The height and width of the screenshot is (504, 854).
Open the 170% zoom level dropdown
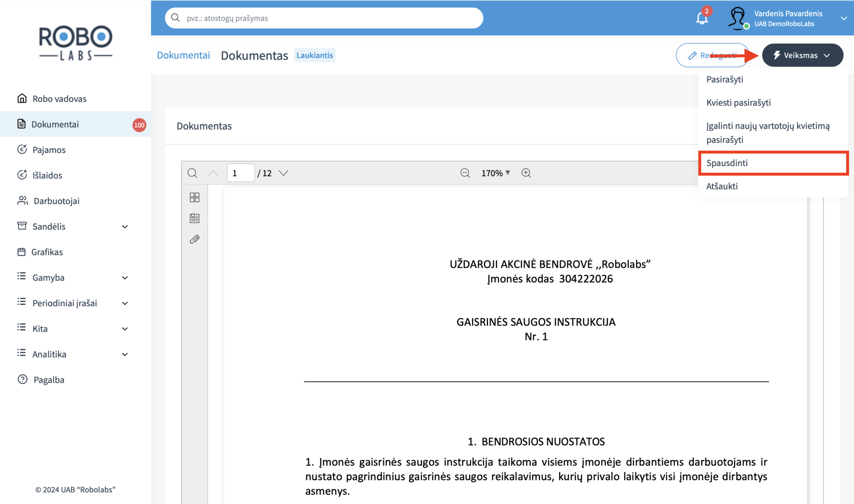pyautogui.click(x=496, y=173)
